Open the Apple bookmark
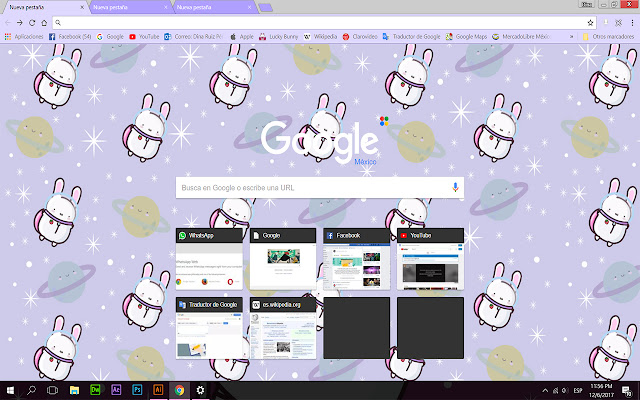Screen dimensions: 640x400 (242, 36)
